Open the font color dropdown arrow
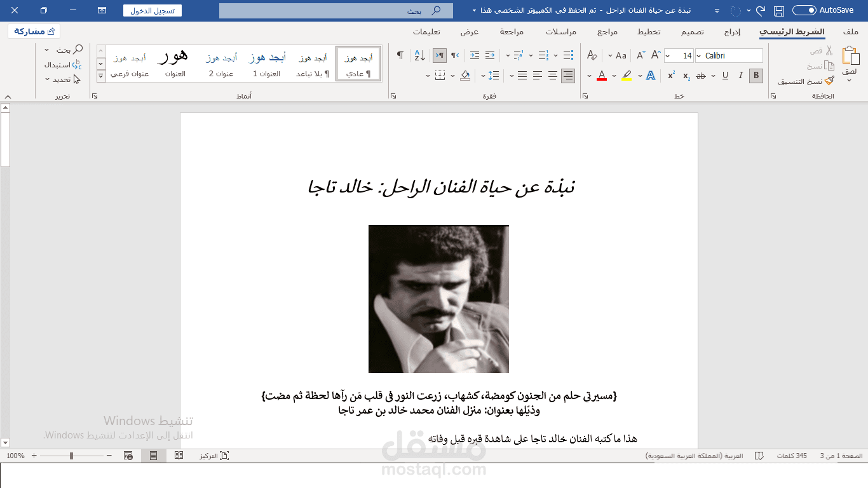The height and width of the screenshot is (488, 868). point(589,75)
